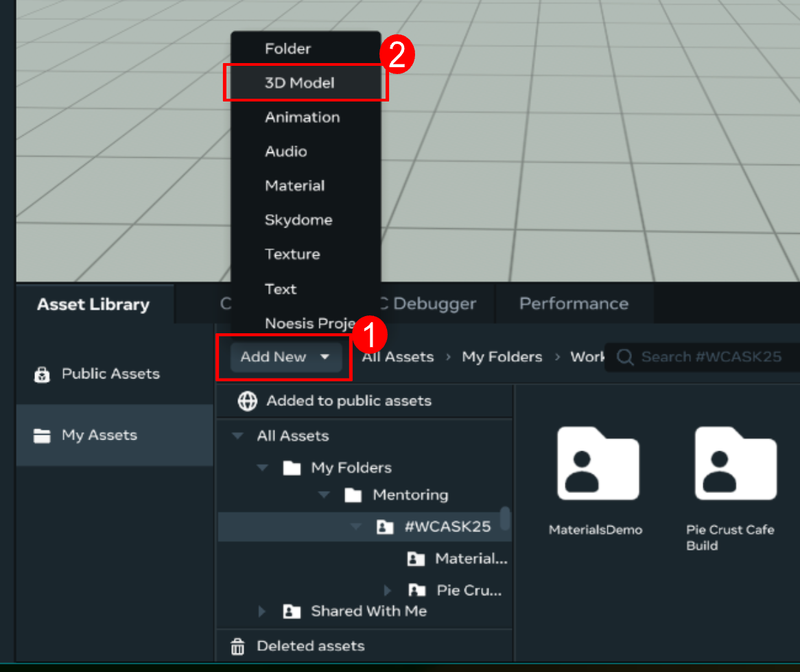Select 3D Model from the menu

pos(300,83)
